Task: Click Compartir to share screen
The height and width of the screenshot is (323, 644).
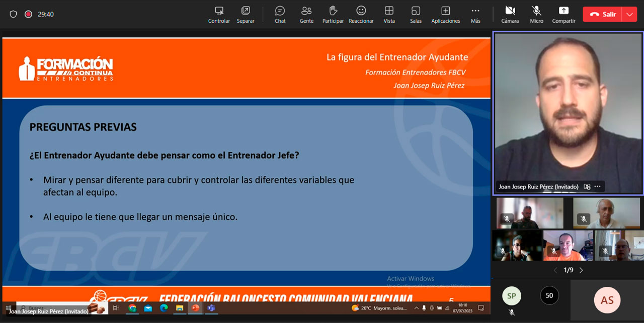Action: [x=563, y=15]
